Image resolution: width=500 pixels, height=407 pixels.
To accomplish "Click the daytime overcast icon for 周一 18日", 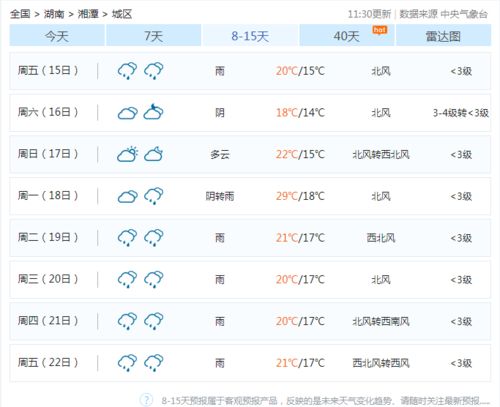I will coord(127,196).
